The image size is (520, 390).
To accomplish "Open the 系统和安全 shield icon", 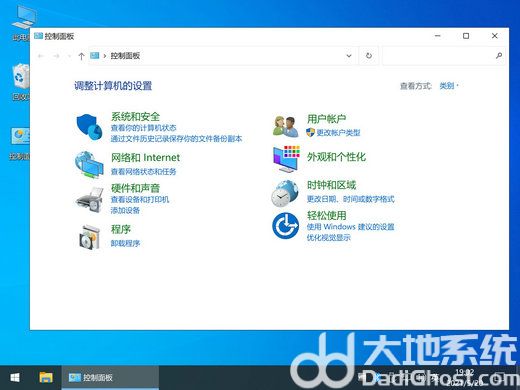I will coord(89,127).
